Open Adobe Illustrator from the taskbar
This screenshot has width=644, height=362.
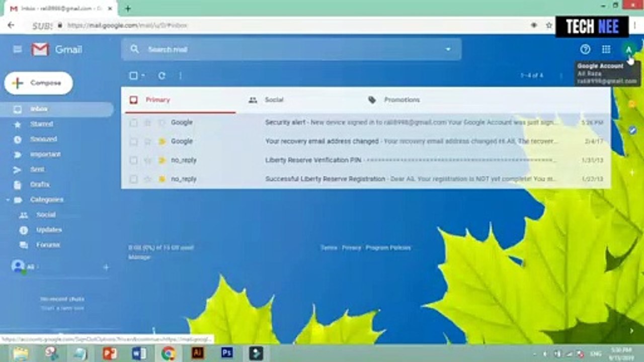[x=198, y=353]
